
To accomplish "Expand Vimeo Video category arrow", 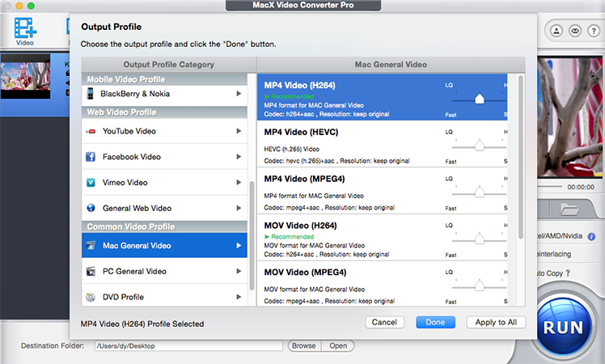I will [239, 182].
